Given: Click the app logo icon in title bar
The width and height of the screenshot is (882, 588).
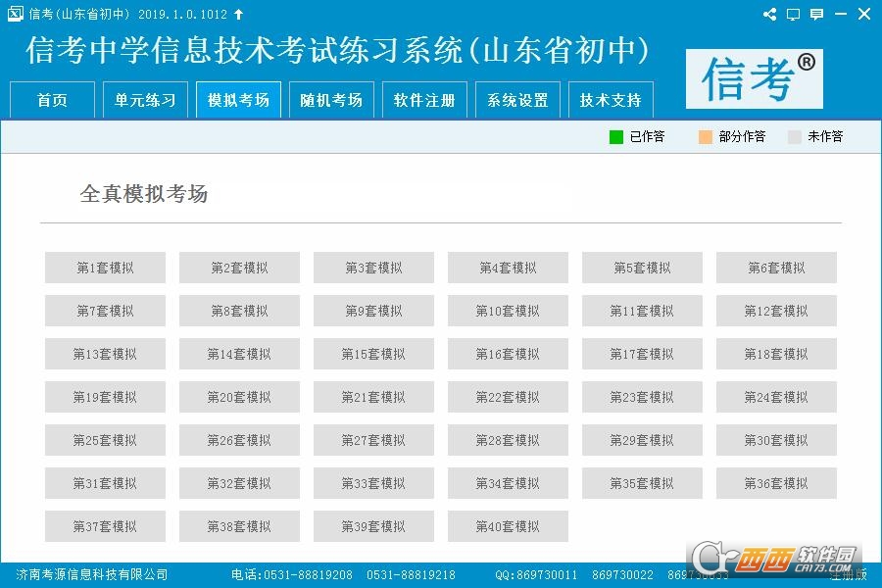Looking at the screenshot, I should pos(15,14).
